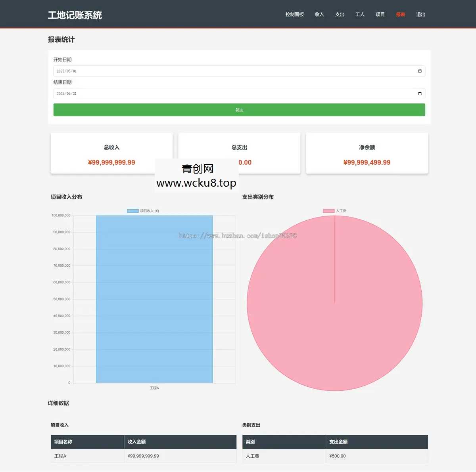Open the 支出 navigation link
The height and width of the screenshot is (472, 476).
point(340,15)
